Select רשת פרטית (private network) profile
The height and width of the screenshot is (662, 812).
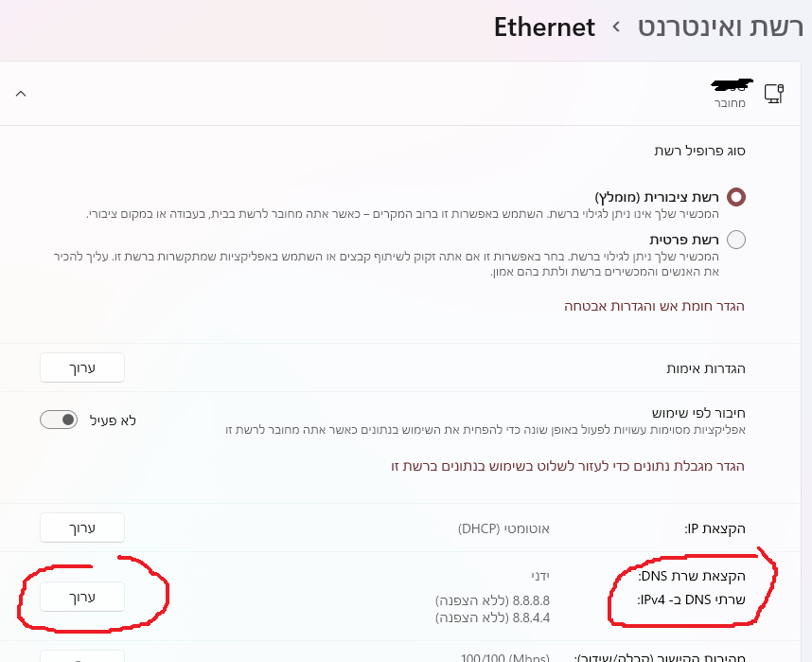tap(736, 240)
